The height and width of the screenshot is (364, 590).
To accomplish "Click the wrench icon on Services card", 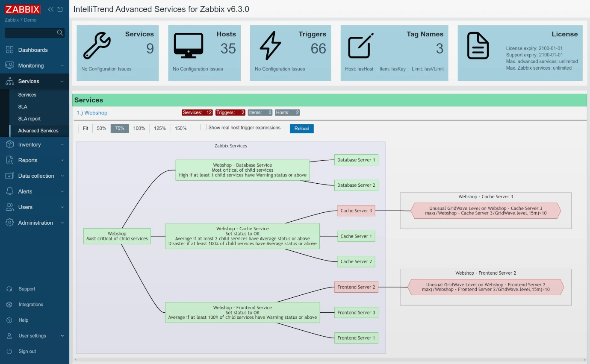I will (97, 46).
